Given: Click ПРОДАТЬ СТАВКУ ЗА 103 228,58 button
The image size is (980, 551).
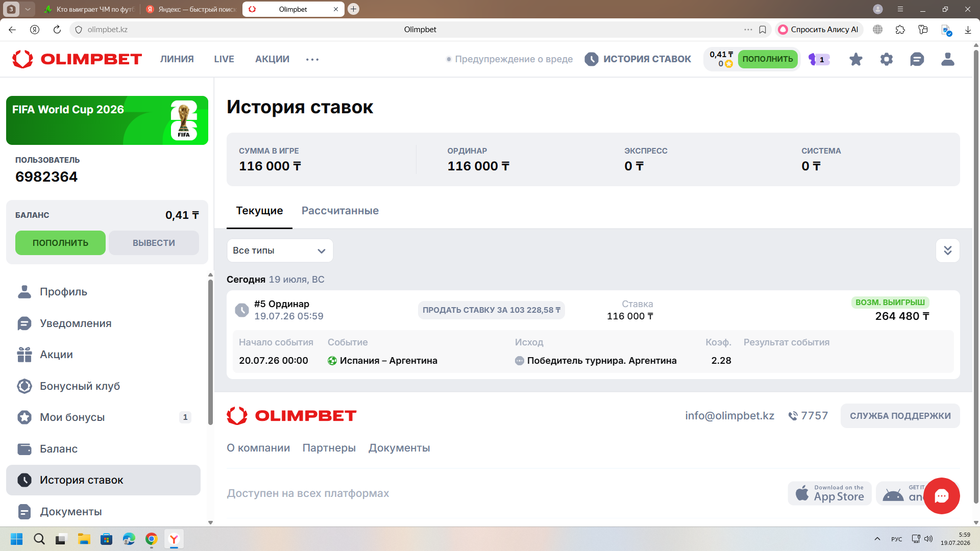Looking at the screenshot, I should click(492, 310).
